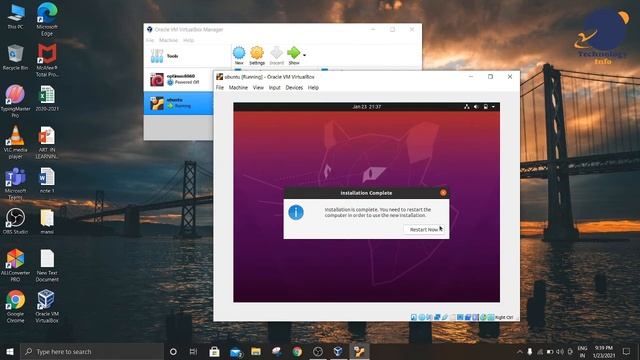
Task: Click the Ubuntu volume icon in top bar
Action: tap(476, 107)
